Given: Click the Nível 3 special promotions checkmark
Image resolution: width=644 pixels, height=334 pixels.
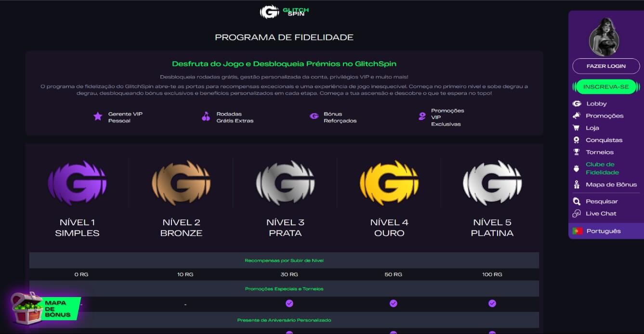Looking at the screenshot, I should click(289, 303).
